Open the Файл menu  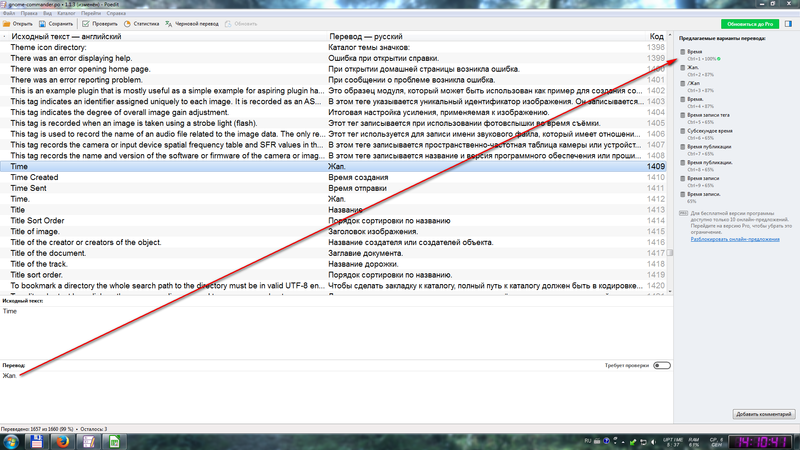9,13
